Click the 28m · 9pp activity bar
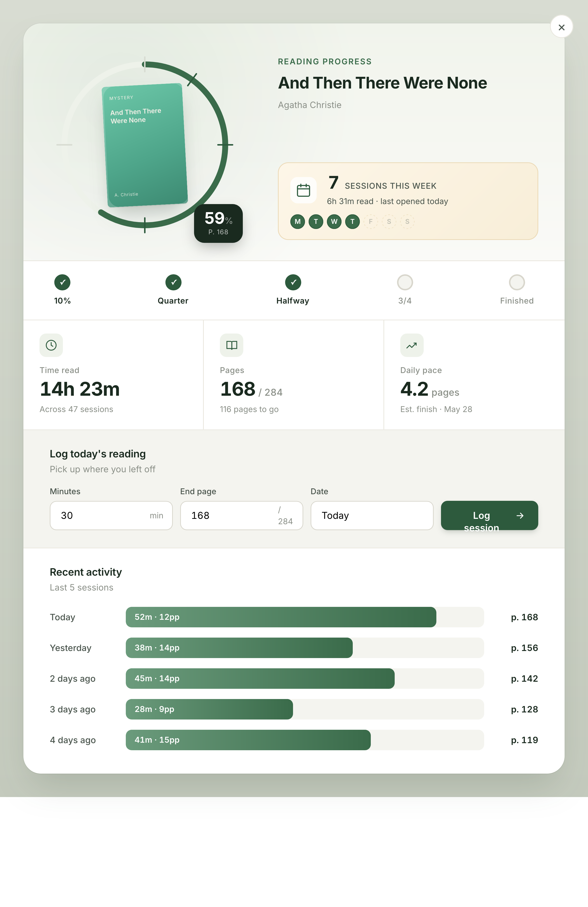This screenshot has width=588, height=907. point(209,709)
